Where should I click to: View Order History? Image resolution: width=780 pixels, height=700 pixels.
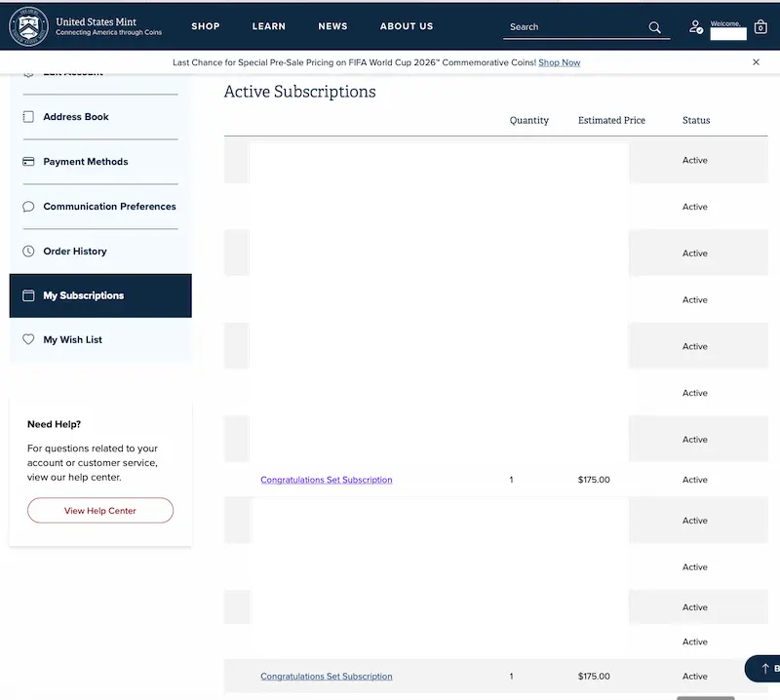coord(75,252)
